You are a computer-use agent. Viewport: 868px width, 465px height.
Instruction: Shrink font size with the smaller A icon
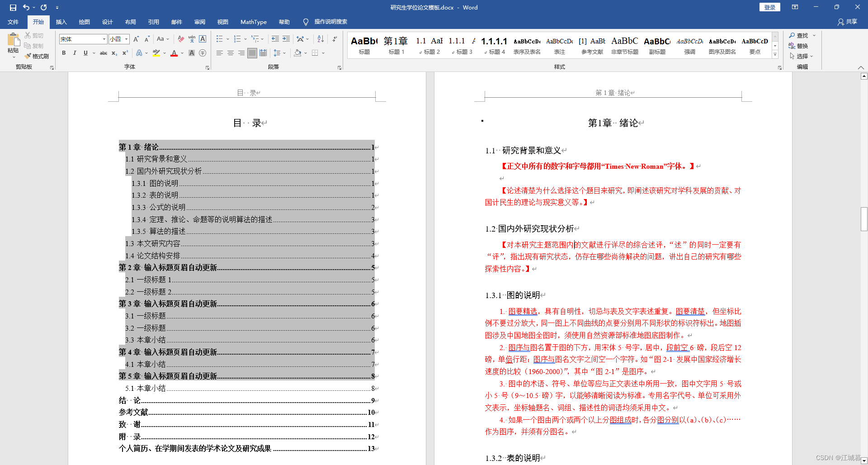point(147,39)
